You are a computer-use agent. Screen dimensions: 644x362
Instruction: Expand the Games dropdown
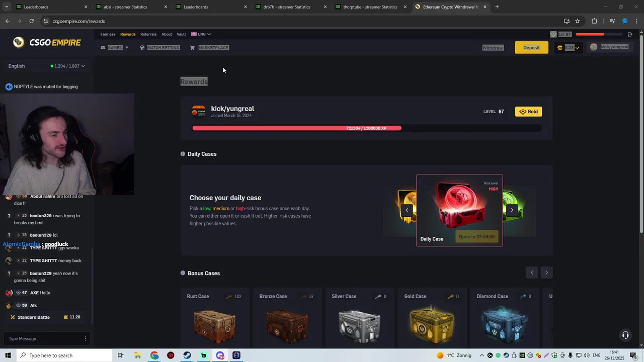pos(115,48)
